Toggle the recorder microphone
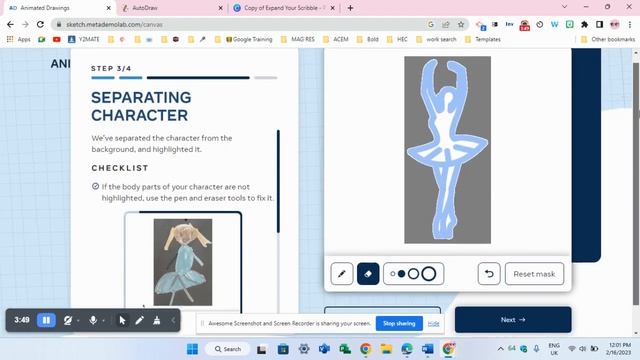Screen dimensions: 640x360 point(93,320)
